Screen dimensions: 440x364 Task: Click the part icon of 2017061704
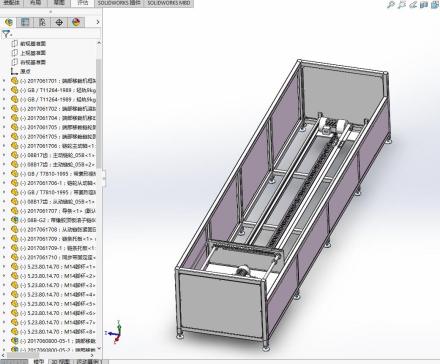pos(14,118)
